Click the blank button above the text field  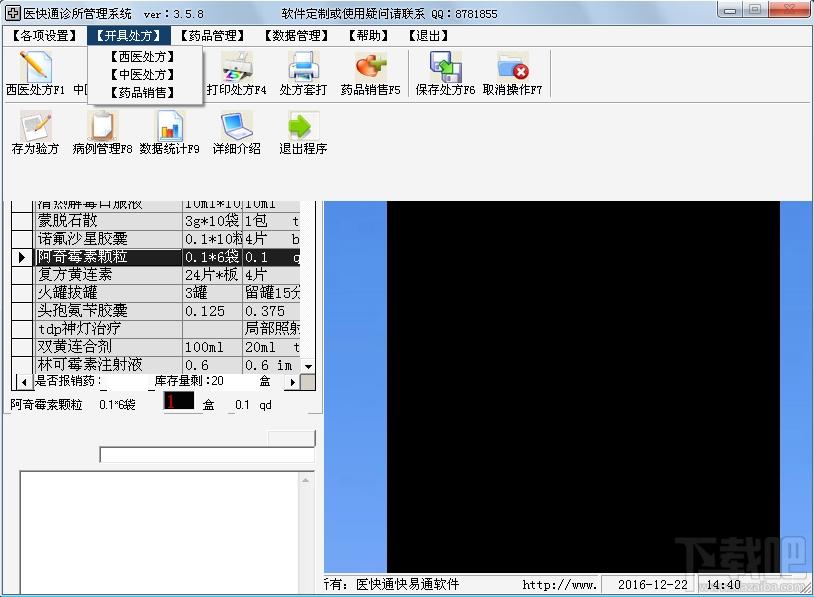(x=291, y=438)
